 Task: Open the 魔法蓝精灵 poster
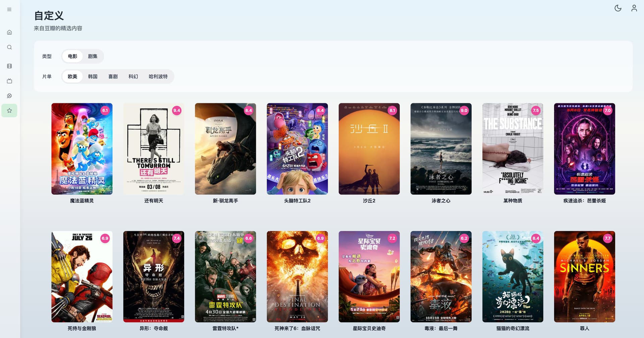tap(82, 149)
